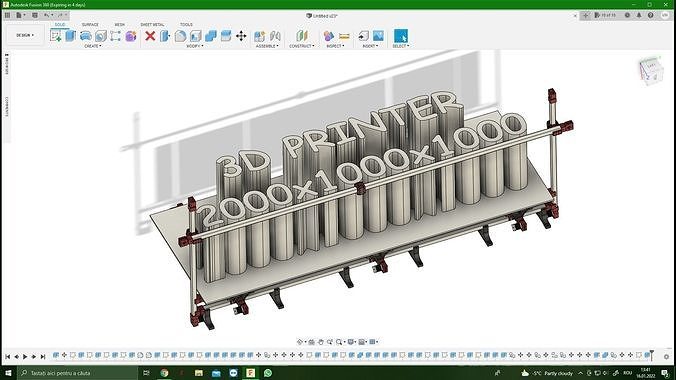Open the File menu icon
The image size is (676, 380).
[x=19, y=15]
